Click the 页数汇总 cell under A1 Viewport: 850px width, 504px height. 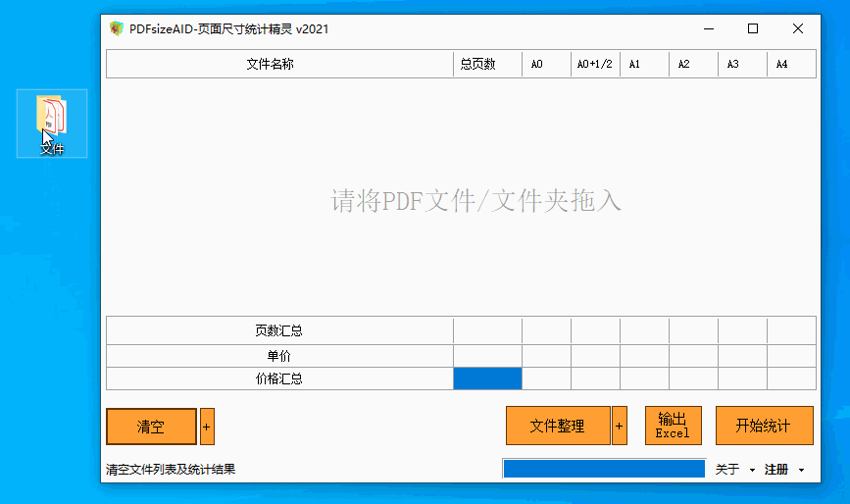click(644, 330)
